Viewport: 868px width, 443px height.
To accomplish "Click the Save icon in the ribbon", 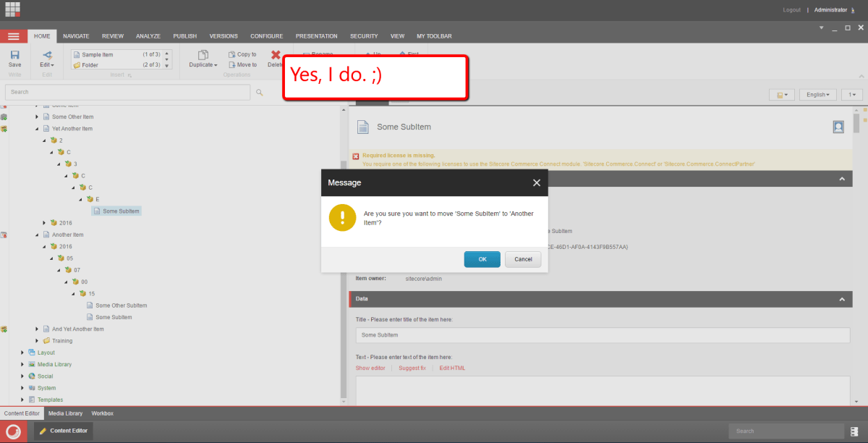I will pos(14,56).
